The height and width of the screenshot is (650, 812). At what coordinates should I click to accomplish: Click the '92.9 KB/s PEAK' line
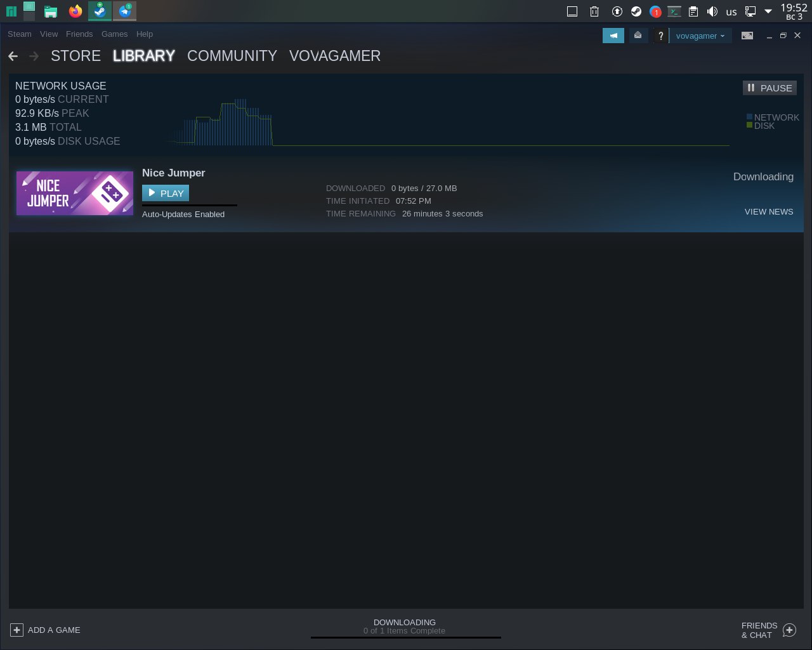(52, 113)
